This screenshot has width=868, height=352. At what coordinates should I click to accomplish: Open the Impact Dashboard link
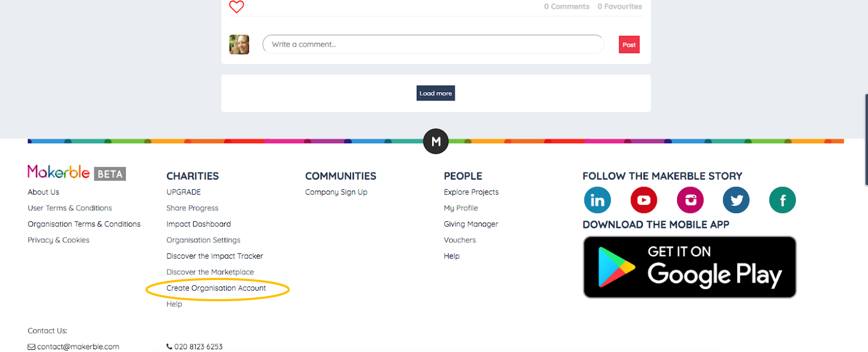[198, 224]
